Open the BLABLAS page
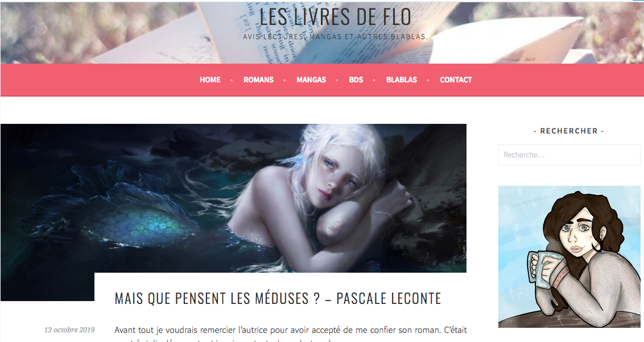This screenshot has width=644, height=342. [x=401, y=80]
